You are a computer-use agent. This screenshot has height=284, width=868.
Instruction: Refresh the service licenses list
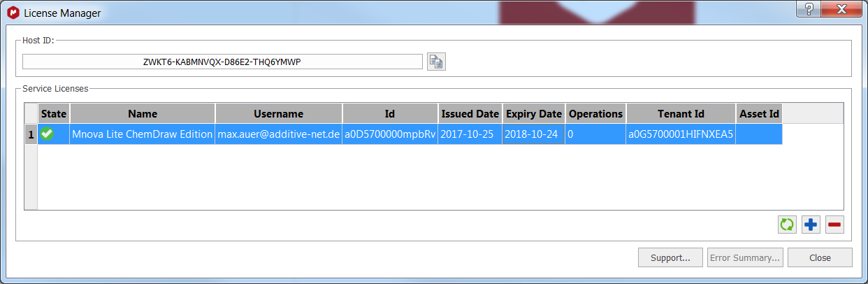(787, 225)
